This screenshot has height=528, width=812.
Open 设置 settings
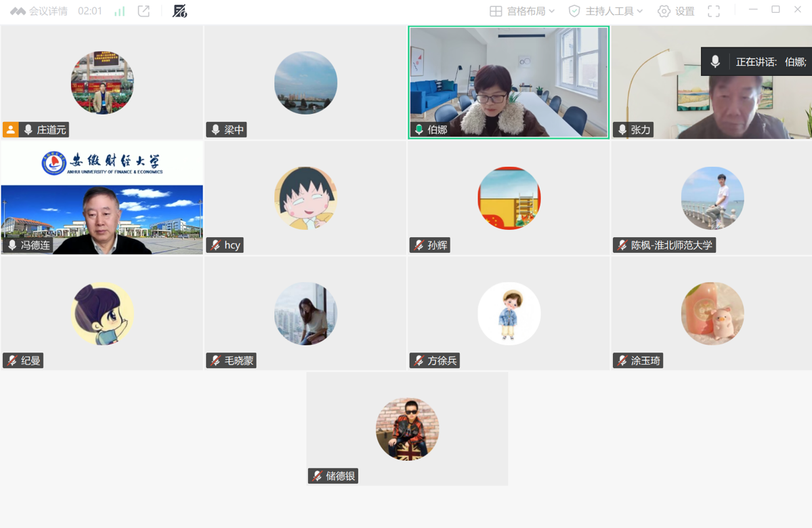(x=676, y=12)
